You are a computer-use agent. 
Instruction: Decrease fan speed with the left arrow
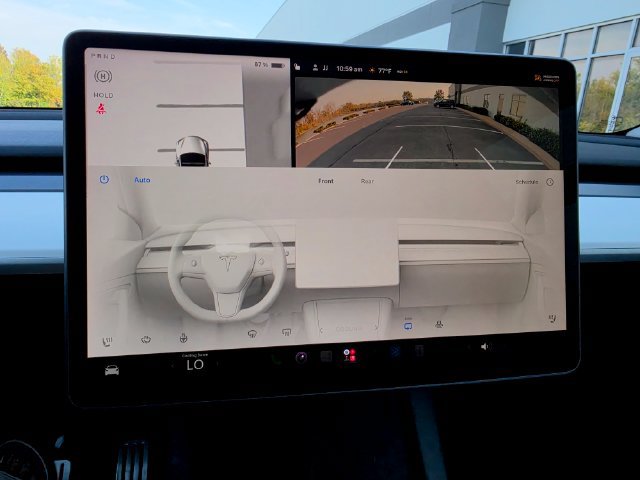(322, 330)
